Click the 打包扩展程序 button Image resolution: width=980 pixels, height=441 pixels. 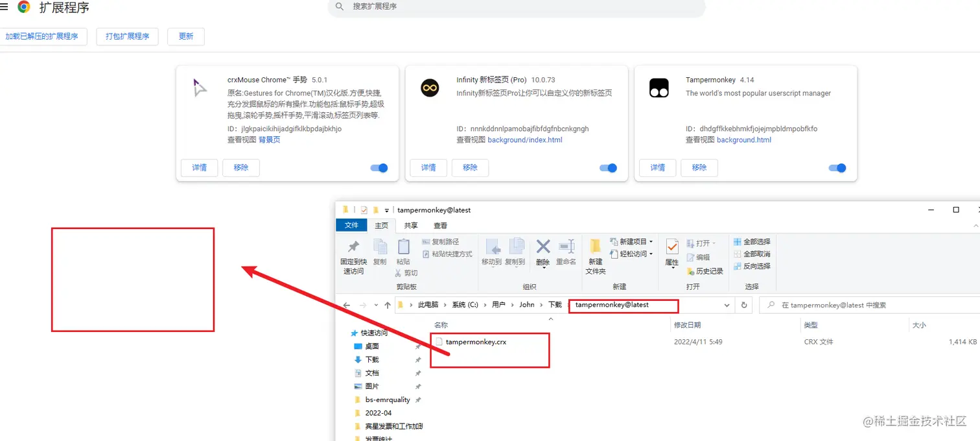point(128,36)
